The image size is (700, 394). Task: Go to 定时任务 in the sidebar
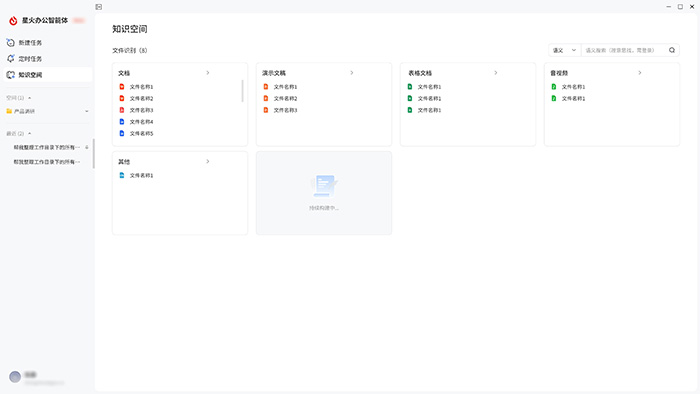(x=47, y=59)
